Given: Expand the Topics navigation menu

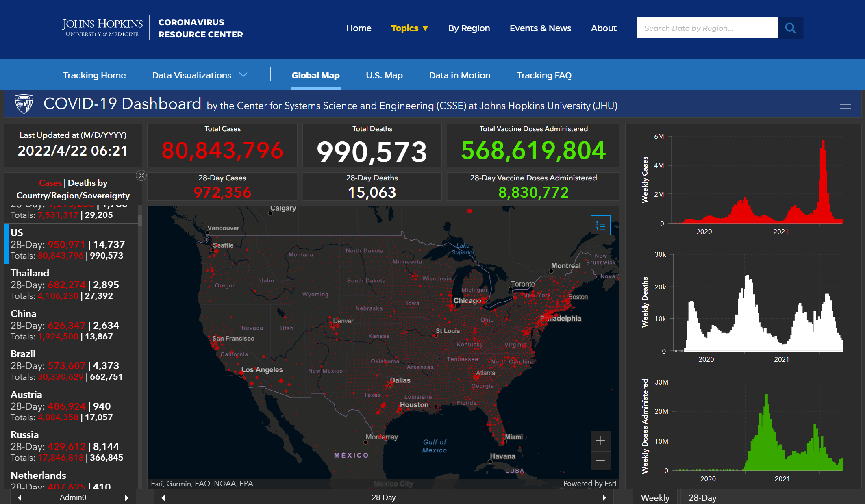Looking at the screenshot, I should tap(410, 28).
